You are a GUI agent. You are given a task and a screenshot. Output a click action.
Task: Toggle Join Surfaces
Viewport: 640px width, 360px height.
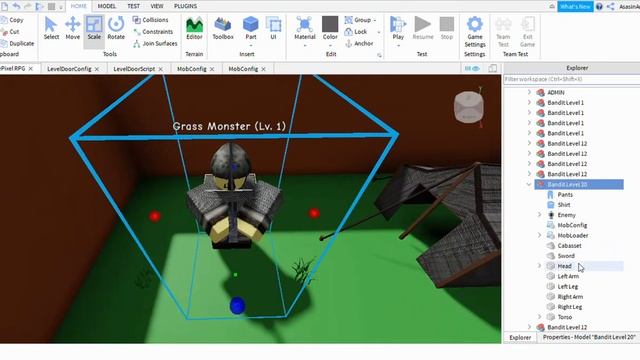tap(155, 43)
